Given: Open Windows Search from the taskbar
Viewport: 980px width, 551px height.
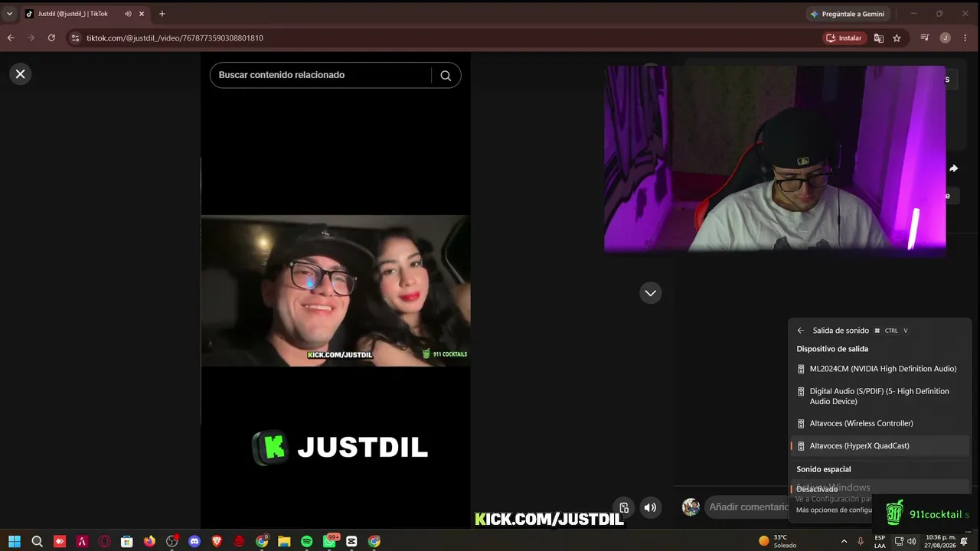Looking at the screenshot, I should pyautogui.click(x=37, y=541).
